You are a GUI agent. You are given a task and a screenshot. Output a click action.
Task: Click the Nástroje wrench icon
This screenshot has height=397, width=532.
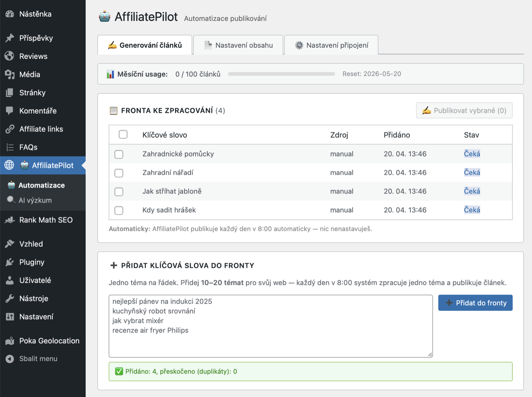(x=10, y=299)
